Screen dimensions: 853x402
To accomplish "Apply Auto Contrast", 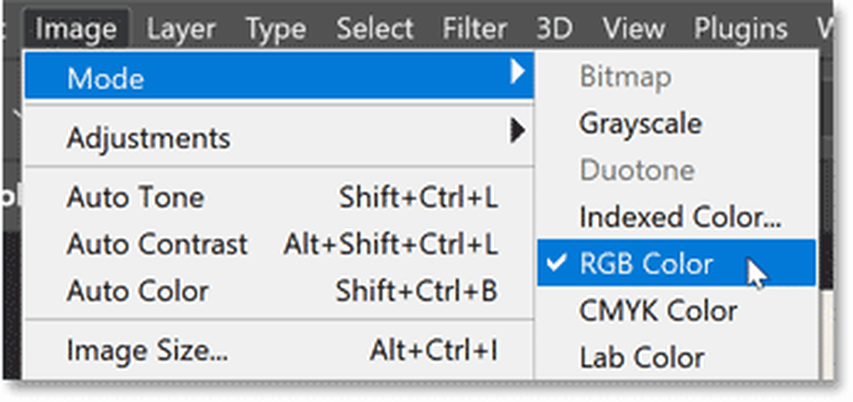I will click(157, 244).
